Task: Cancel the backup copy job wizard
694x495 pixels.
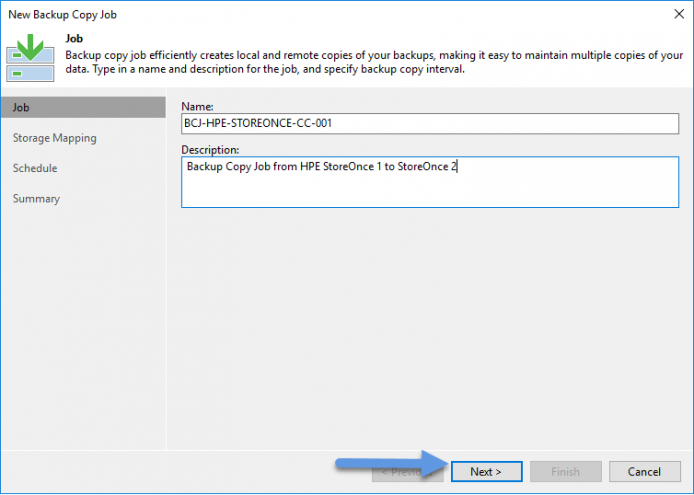Action: (x=644, y=472)
